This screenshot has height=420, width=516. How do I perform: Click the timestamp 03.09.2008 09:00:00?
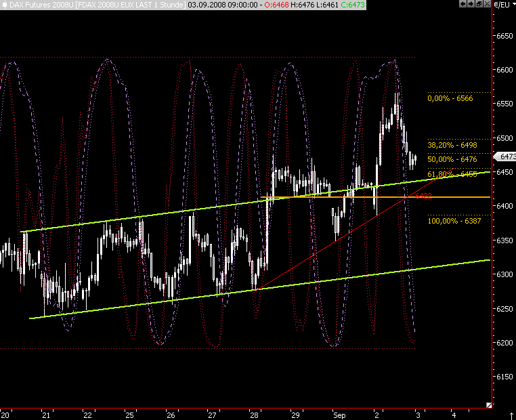coord(223,5)
